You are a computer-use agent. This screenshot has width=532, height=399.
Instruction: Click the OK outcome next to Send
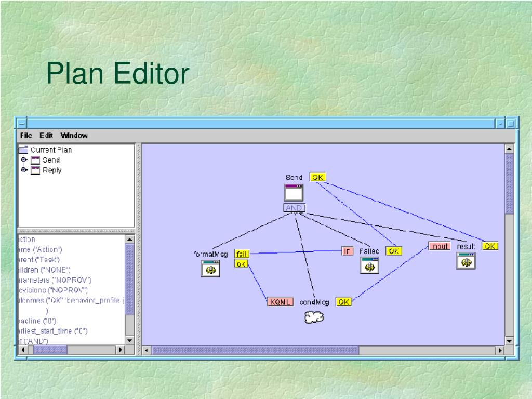click(x=318, y=177)
